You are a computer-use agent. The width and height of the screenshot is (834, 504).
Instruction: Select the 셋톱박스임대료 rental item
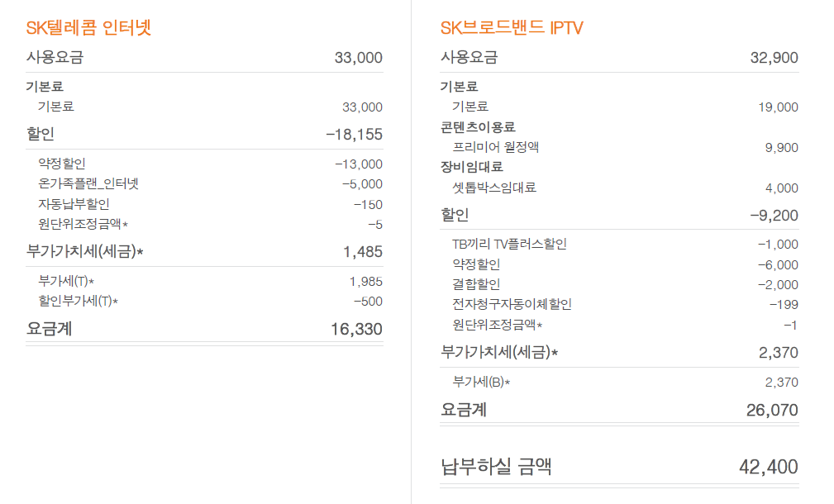click(495, 188)
